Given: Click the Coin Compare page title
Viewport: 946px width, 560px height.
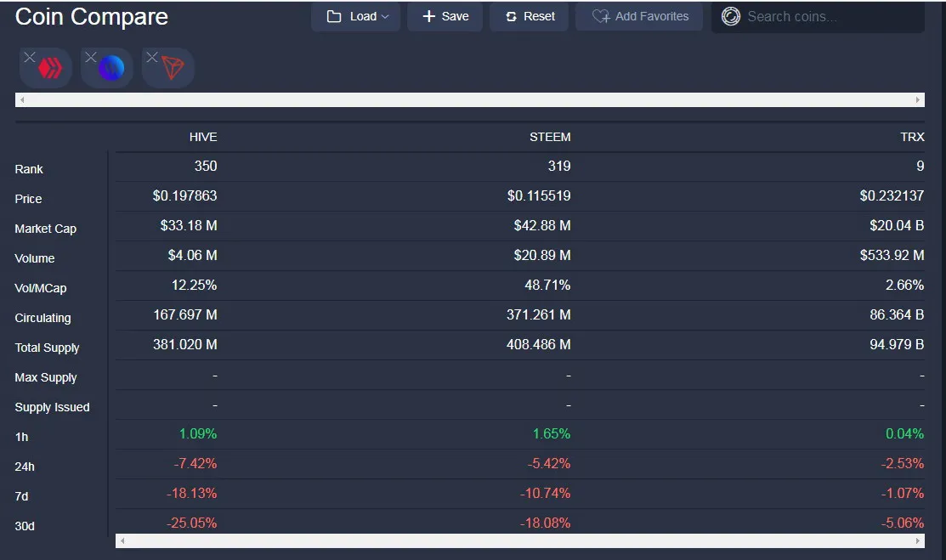Looking at the screenshot, I should pos(91,17).
